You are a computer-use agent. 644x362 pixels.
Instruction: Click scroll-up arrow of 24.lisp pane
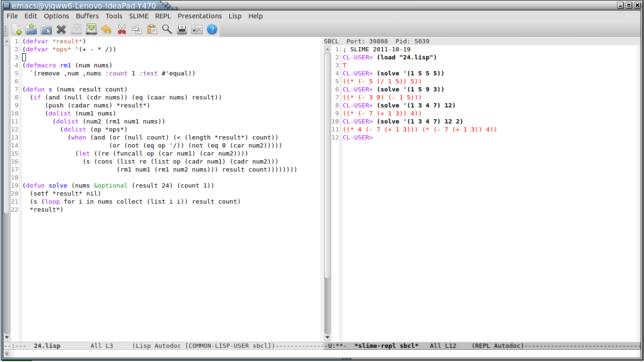click(7, 42)
